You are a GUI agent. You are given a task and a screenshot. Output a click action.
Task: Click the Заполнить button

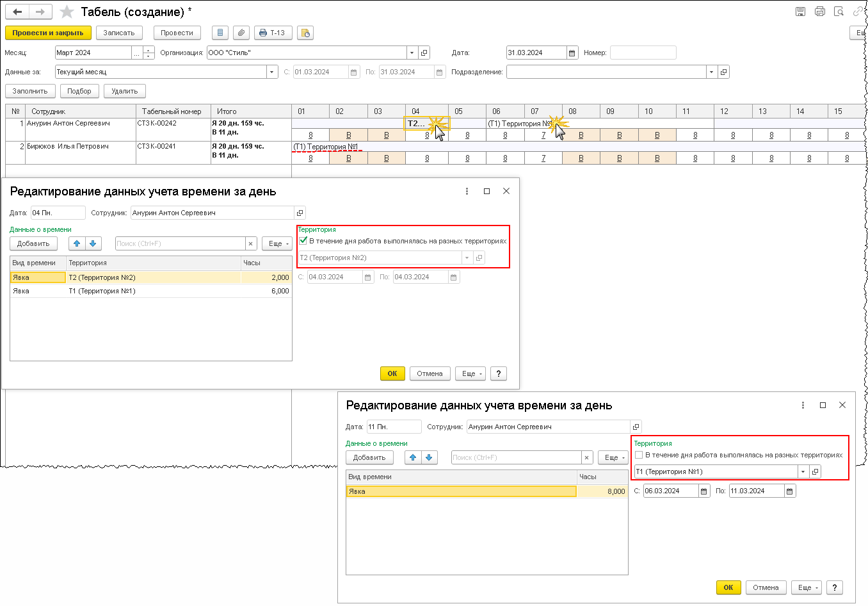30,91
